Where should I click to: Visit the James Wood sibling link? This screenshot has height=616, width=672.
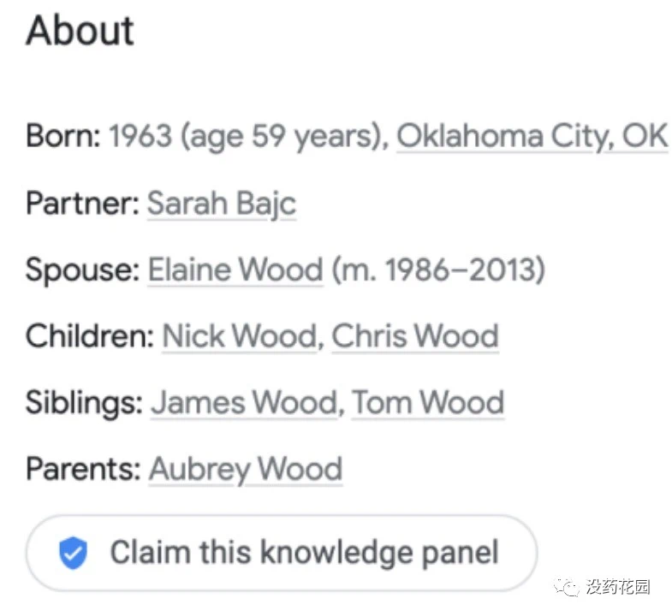(x=244, y=402)
